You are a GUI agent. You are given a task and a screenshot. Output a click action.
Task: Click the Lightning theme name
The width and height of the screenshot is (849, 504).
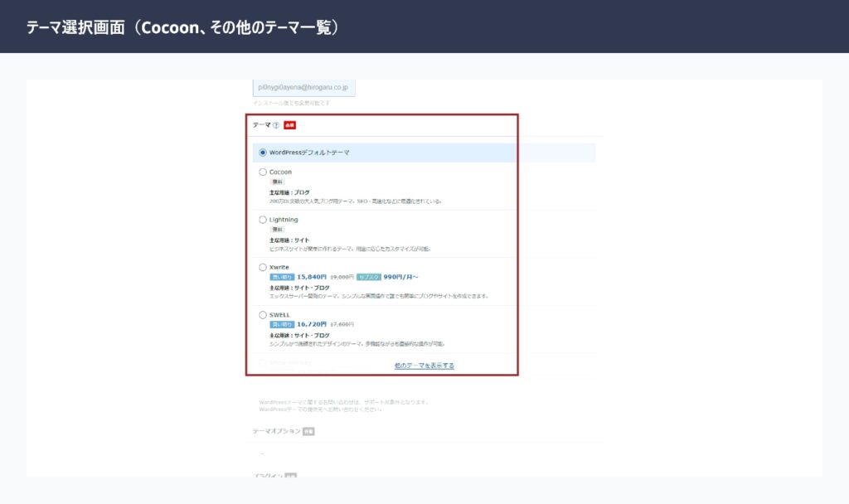[284, 220]
